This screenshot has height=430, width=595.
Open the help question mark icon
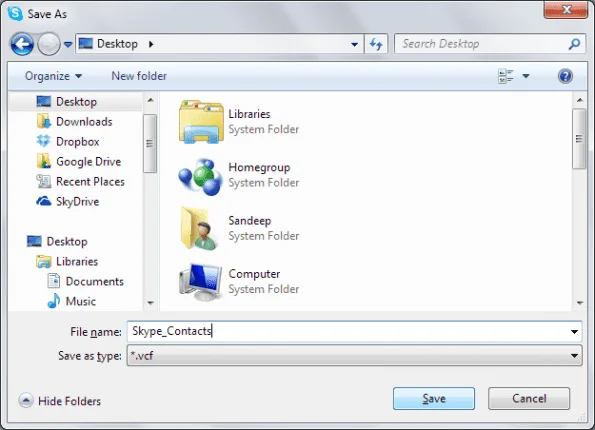coord(565,76)
